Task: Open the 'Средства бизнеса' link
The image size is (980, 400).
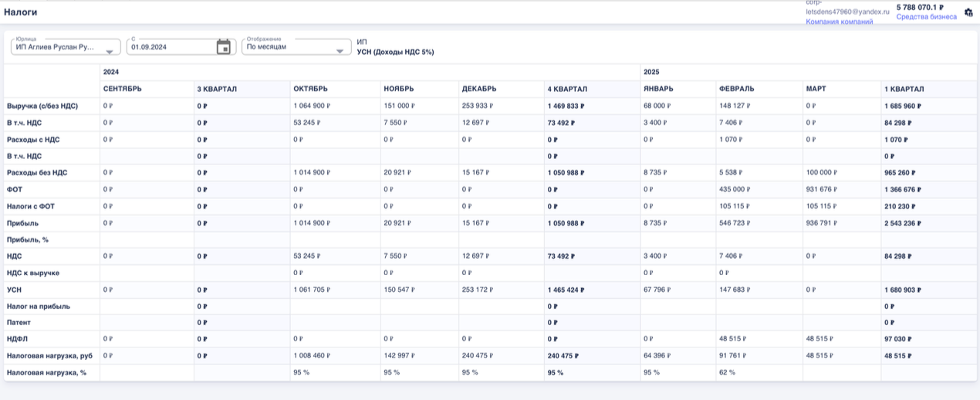Action: pos(926,17)
